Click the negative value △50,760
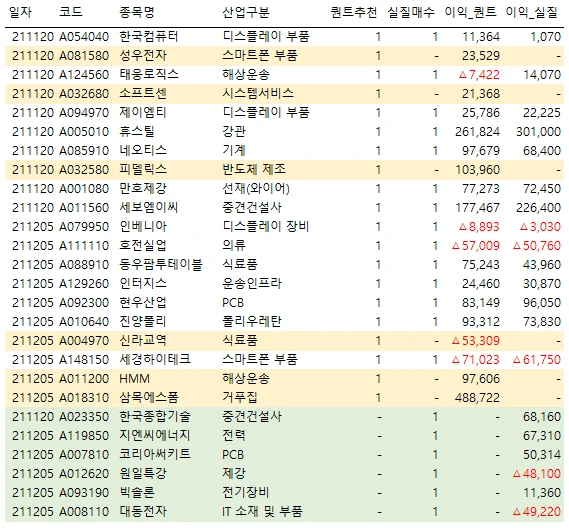The width and height of the screenshot is (569, 528). tap(537, 245)
